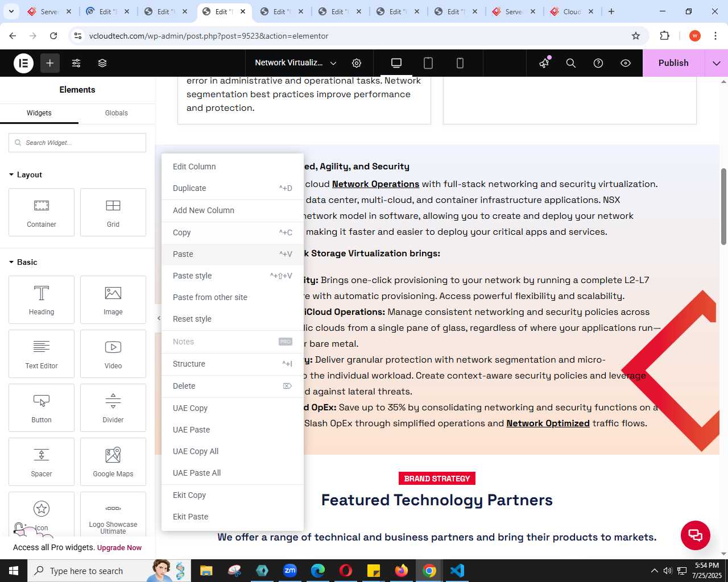The width and height of the screenshot is (728, 582).
Task: Switch to mobile responsive view
Action: tap(460, 63)
